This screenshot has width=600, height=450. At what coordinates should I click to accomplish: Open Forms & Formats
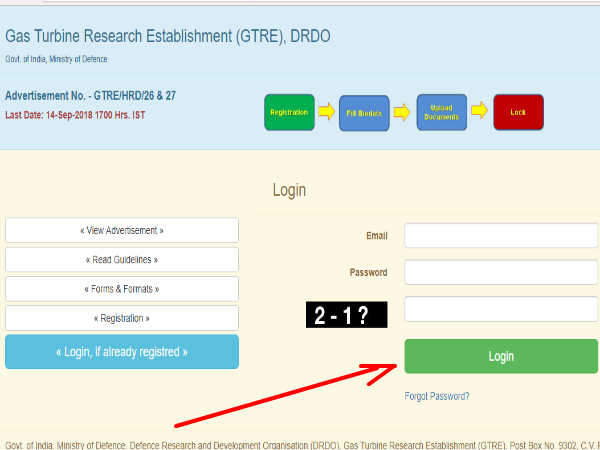pyautogui.click(x=122, y=289)
